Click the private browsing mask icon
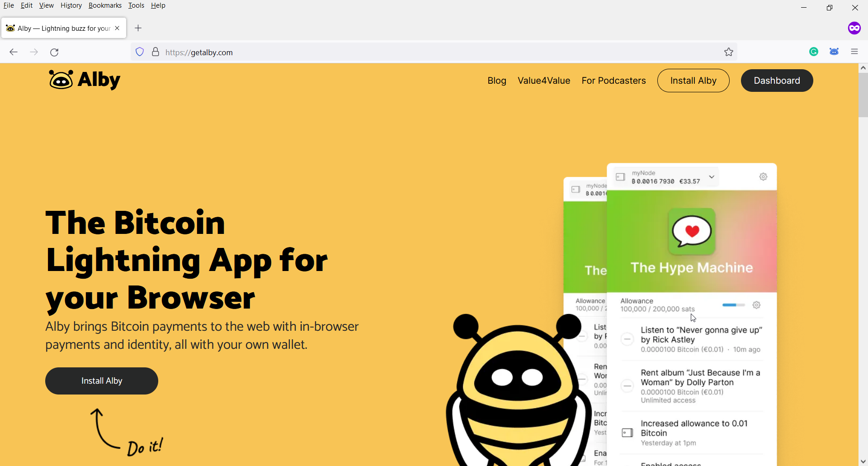868x466 pixels. coord(854,28)
